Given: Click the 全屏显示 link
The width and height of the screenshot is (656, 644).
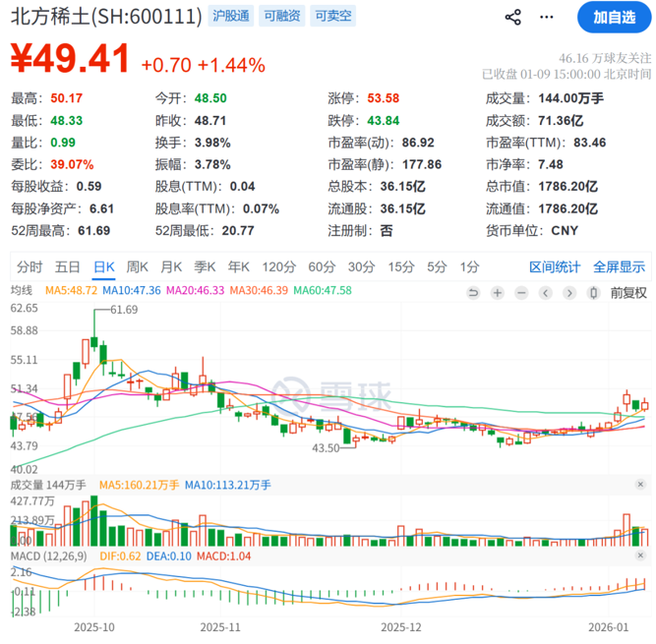Looking at the screenshot, I should click(619, 266).
